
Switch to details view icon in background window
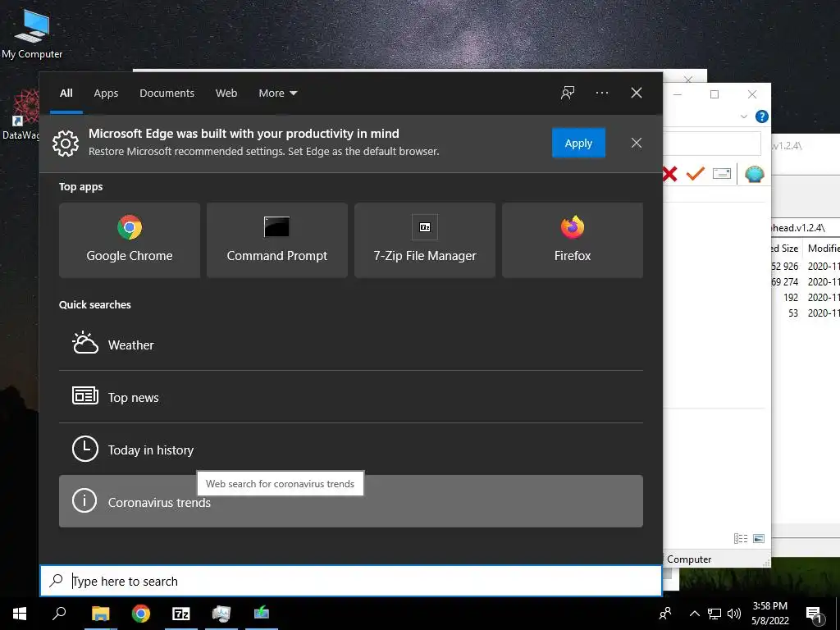pos(741,538)
